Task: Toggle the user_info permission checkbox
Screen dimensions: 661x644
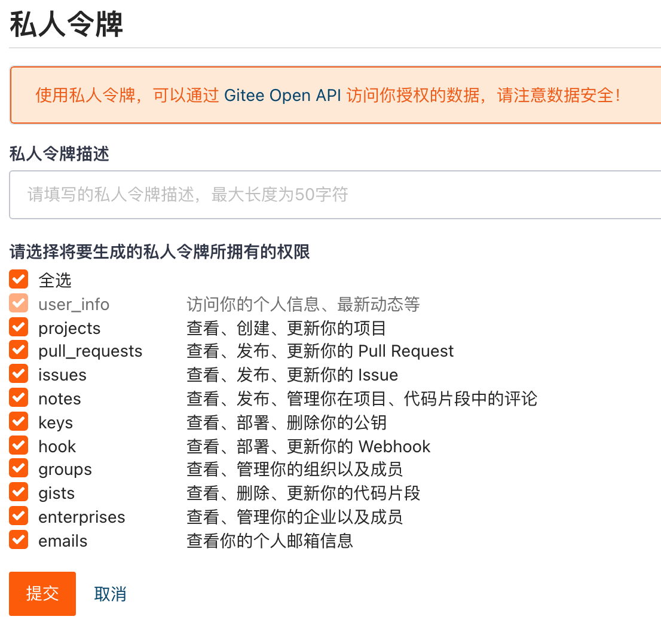Action: (x=19, y=303)
